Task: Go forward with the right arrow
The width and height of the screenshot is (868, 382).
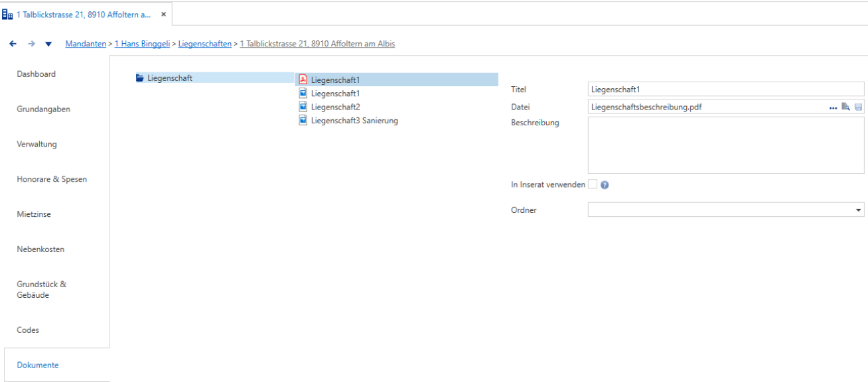Action: pos(31,44)
